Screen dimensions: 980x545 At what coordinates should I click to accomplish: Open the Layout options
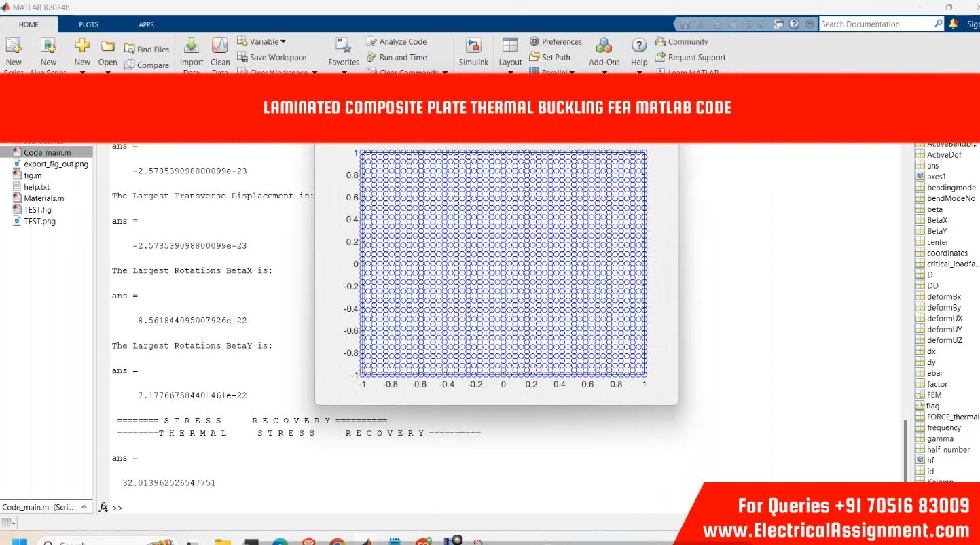point(510,47)
